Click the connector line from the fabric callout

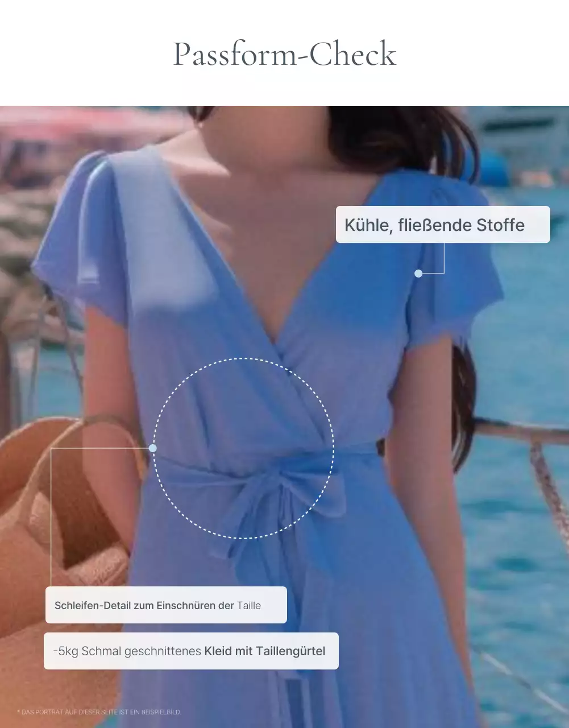442,259
